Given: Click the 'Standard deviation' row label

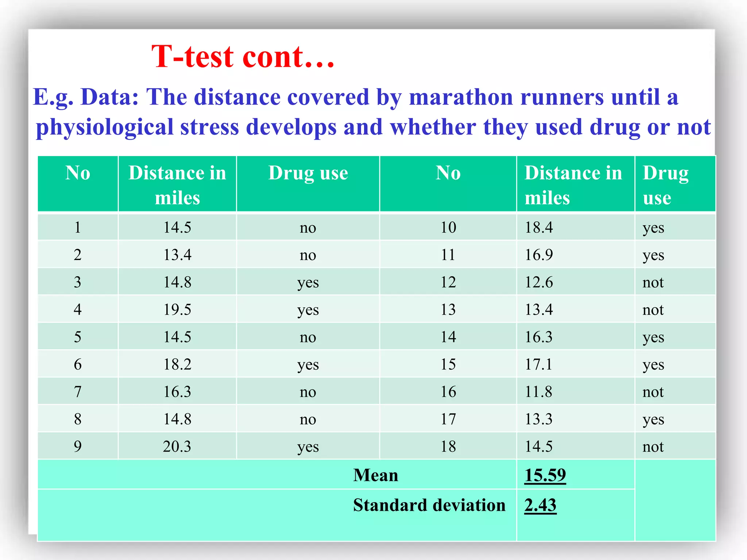Looking at the screenshot, I should [429, 505].
